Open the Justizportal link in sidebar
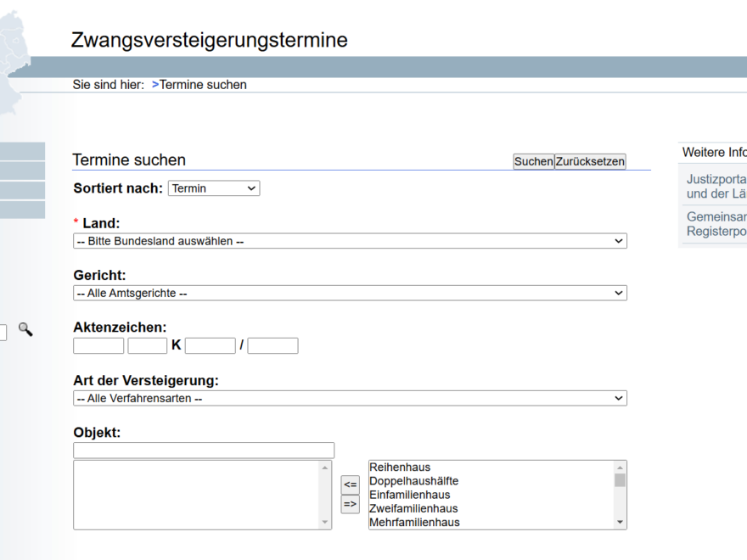 [716, 179]
